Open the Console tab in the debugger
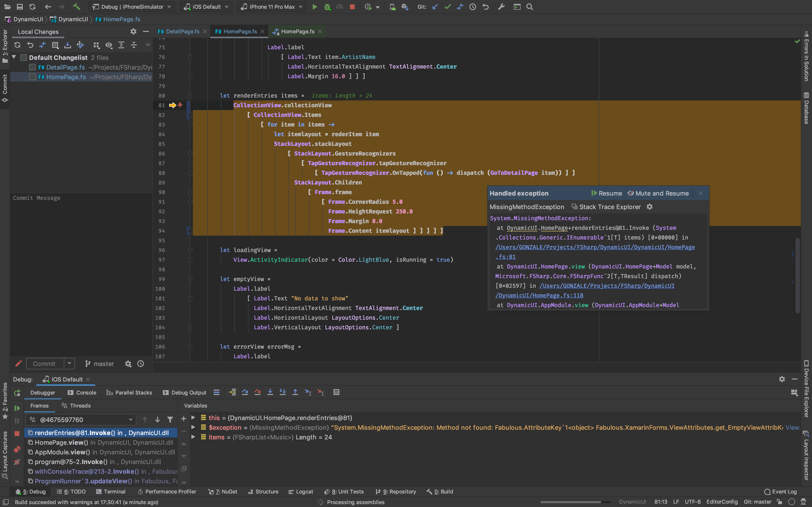Screen dimensions: 812x507 [x=86, y=393]
